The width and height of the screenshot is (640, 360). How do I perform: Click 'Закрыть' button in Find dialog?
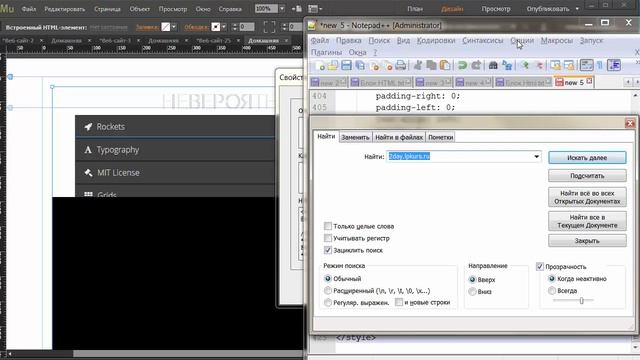coord(587,241)
